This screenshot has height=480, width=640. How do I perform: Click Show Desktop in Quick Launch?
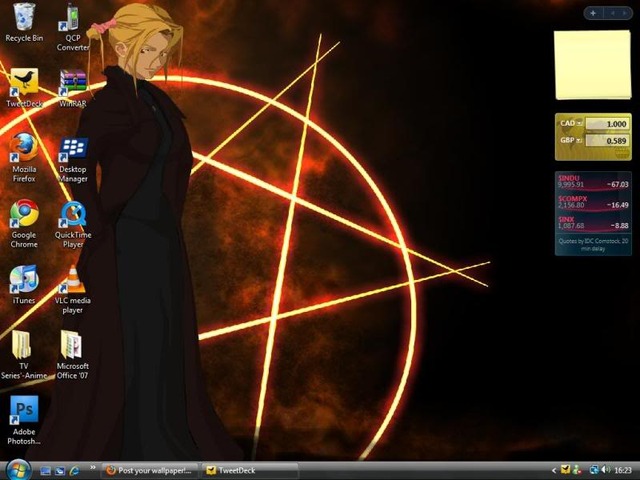coord(45,471)
